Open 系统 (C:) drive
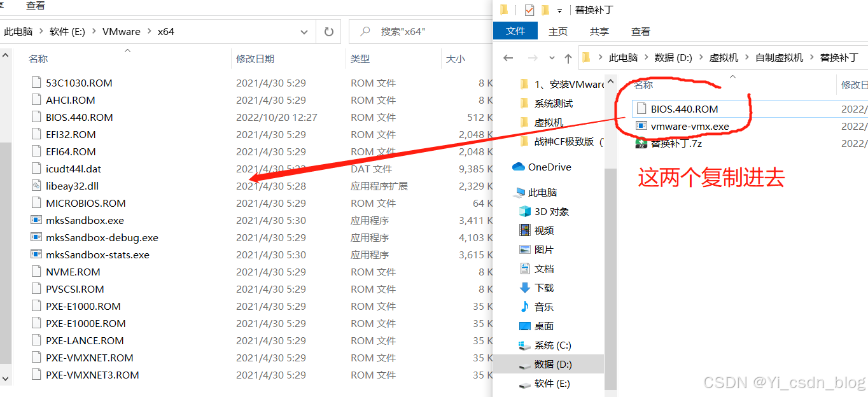 545,345
